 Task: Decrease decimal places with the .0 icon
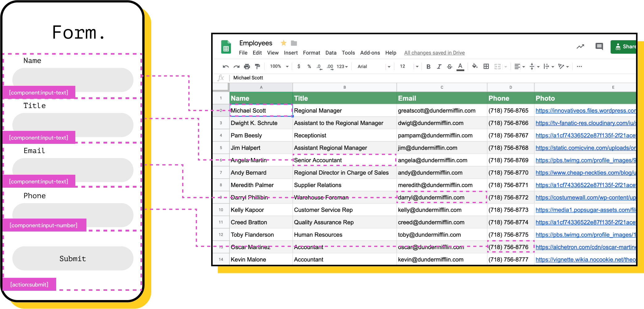(x=319, y=67)
